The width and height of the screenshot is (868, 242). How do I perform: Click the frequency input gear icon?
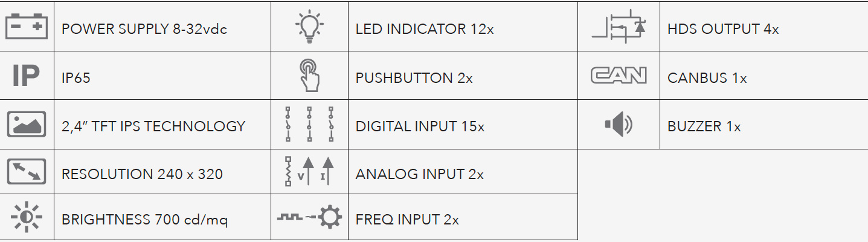coord(309,218)
